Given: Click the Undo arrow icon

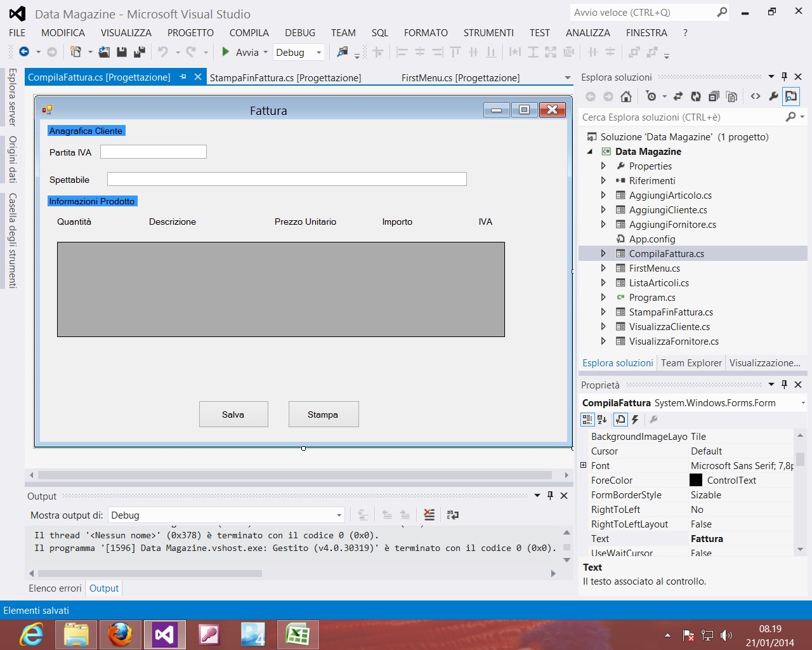Looking at the screenshot, I should pyautogui.click(x=163, y=52).
